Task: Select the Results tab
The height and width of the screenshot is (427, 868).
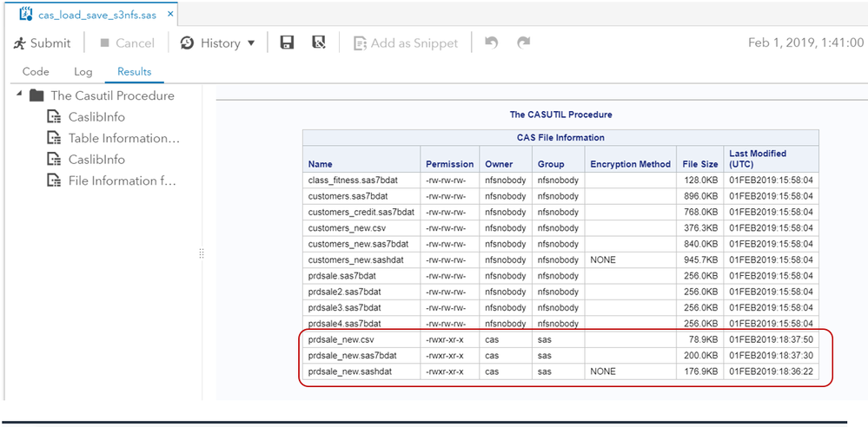Action: pos(134,72)
